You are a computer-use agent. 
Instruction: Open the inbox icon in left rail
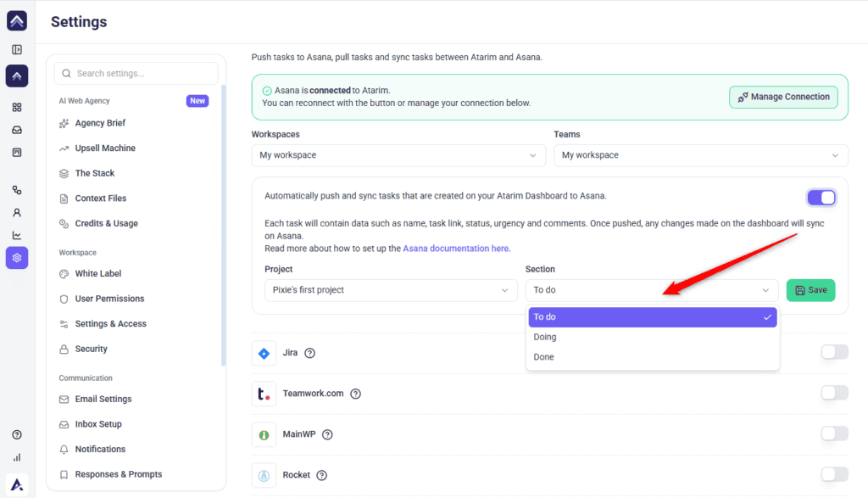(17, 130)
